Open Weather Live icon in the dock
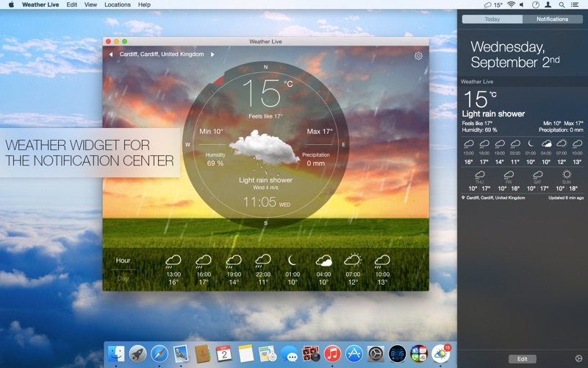This screenshot has height=368, width=588. point(441,354)
